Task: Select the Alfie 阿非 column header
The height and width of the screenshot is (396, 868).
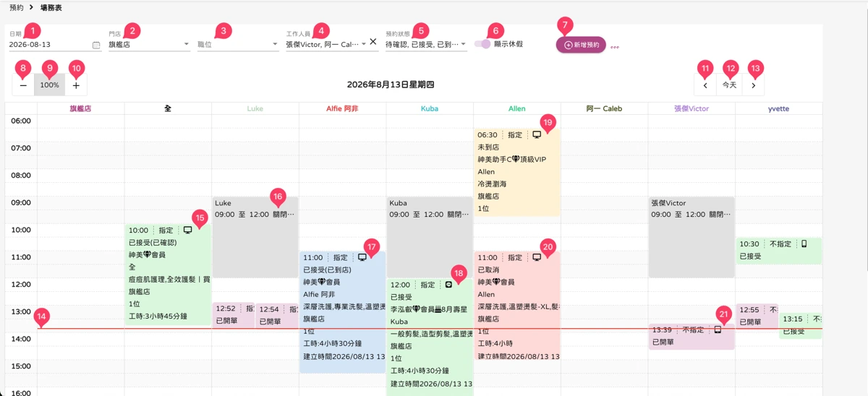Action: click(342, 108)
